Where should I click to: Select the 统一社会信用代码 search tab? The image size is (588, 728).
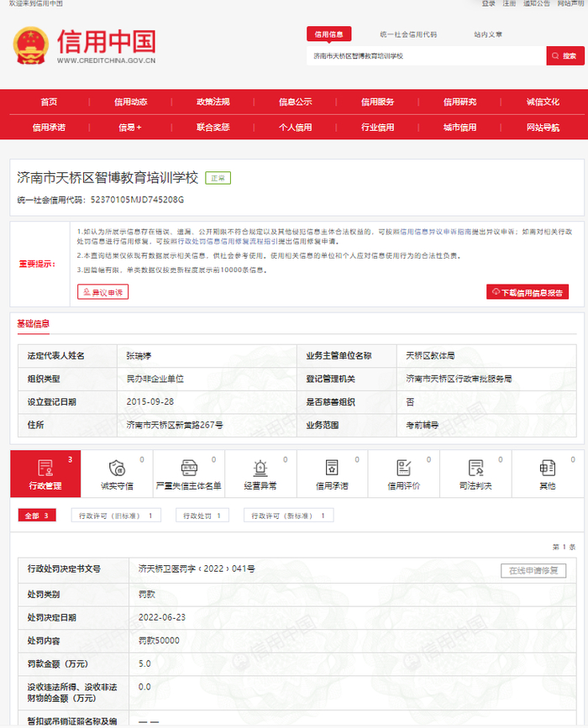pyautogui.click(x=408, y=34)
